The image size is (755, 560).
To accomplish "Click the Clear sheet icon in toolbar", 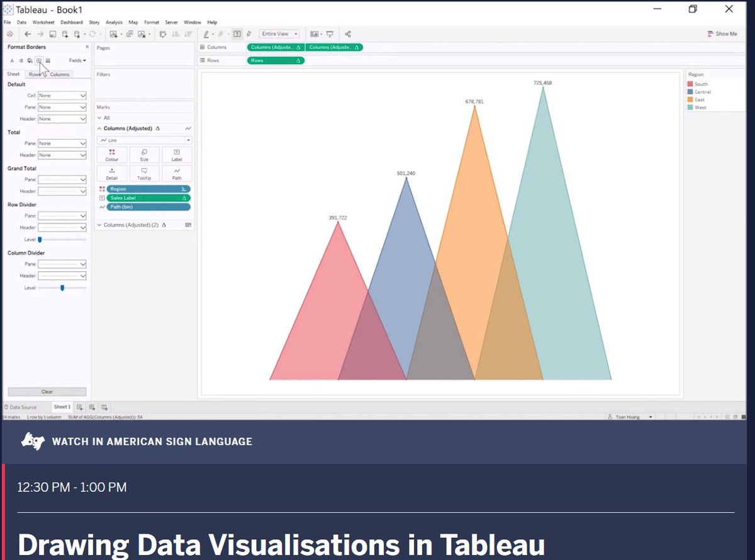I will 142,34.
